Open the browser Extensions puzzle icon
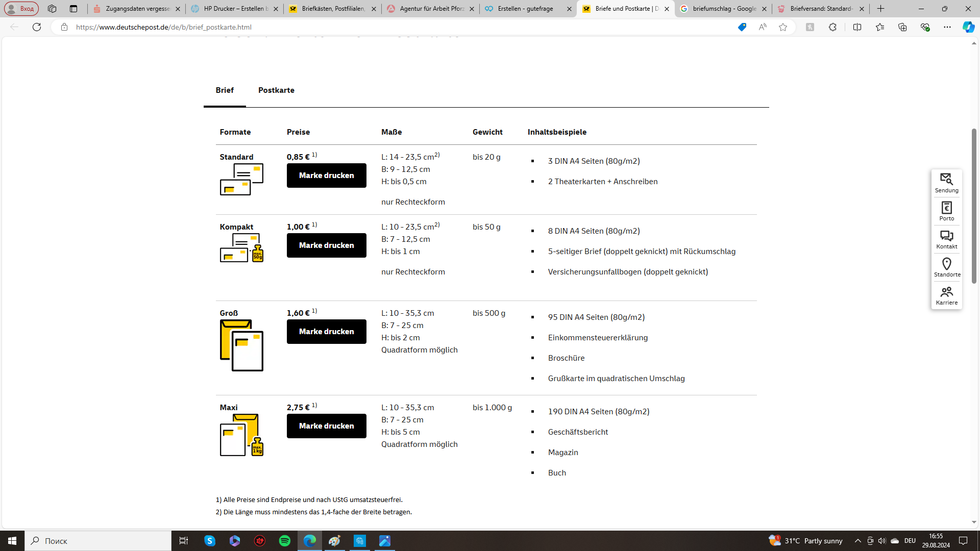Viewport: 980px width, 551px height. tap(832, 27)
